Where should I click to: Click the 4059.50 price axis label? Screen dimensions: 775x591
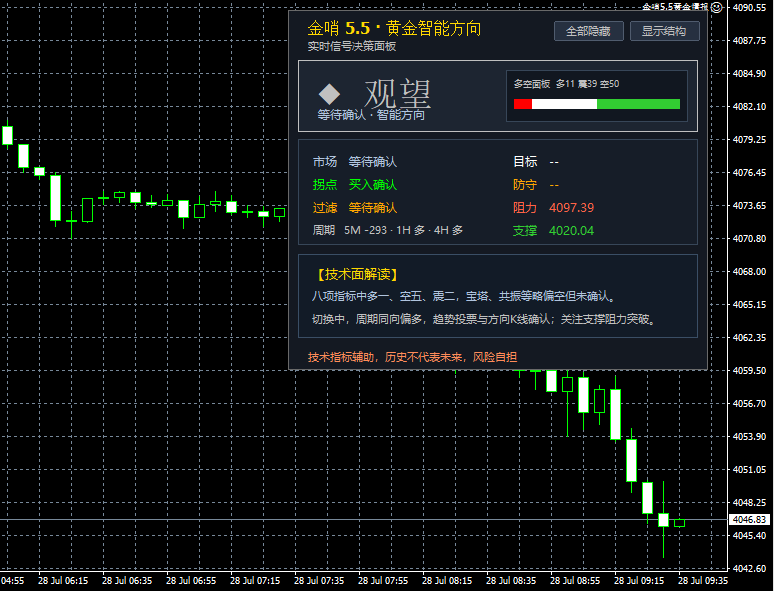749,371
